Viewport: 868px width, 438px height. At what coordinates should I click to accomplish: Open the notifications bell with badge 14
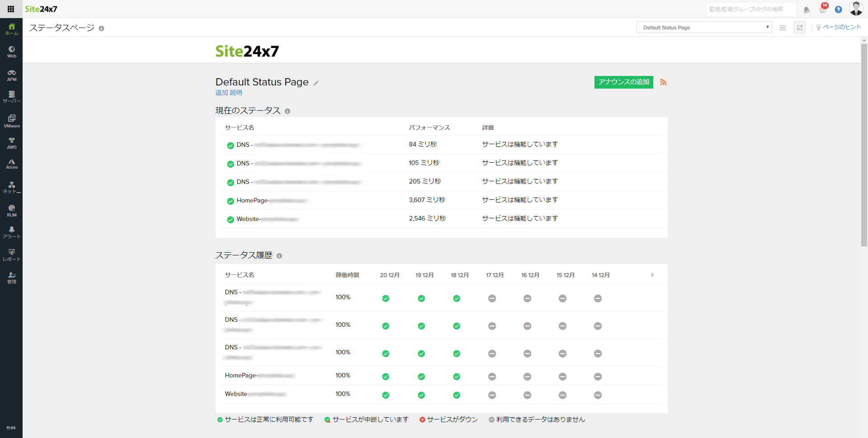click(823, 9)
